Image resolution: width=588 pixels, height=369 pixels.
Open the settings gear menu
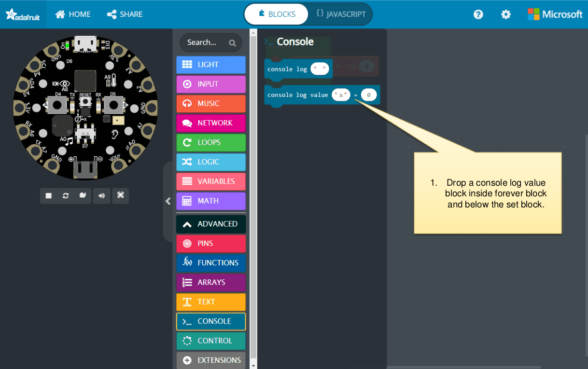(505, 14)
